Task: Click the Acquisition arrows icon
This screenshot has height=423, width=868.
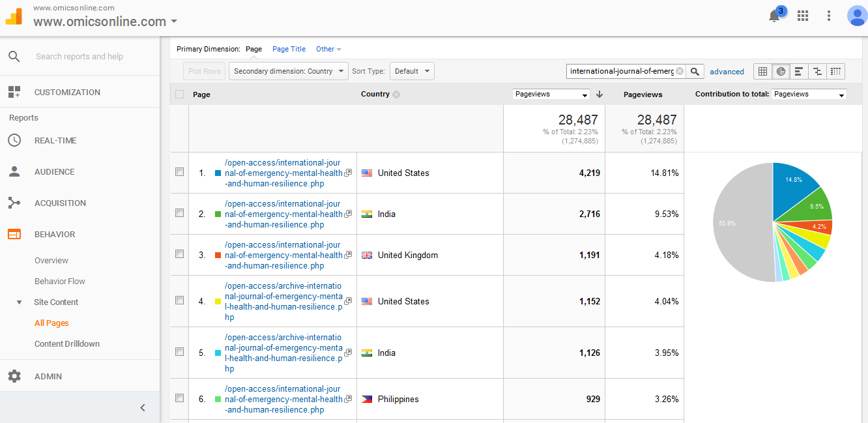Action: coord(14,203)
